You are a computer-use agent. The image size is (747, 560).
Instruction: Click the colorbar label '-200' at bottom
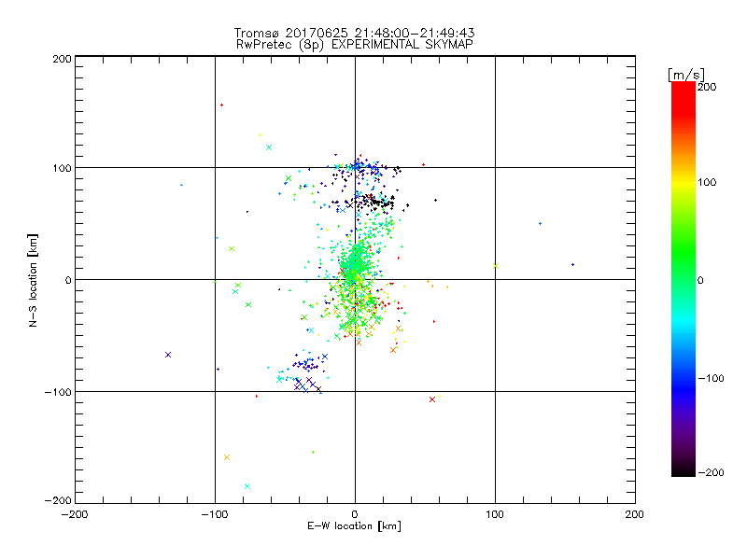[711, 472]
